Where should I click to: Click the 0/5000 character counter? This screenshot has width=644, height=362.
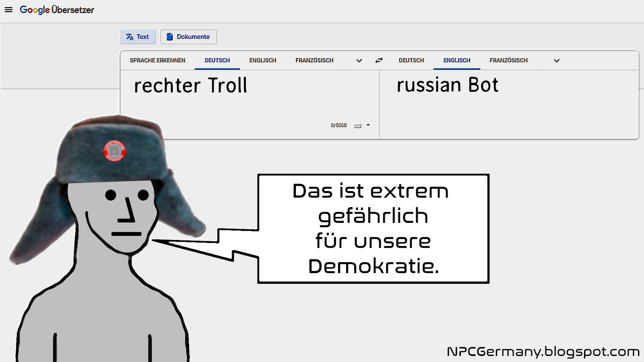pyautogui.click(x=339, y=125)
